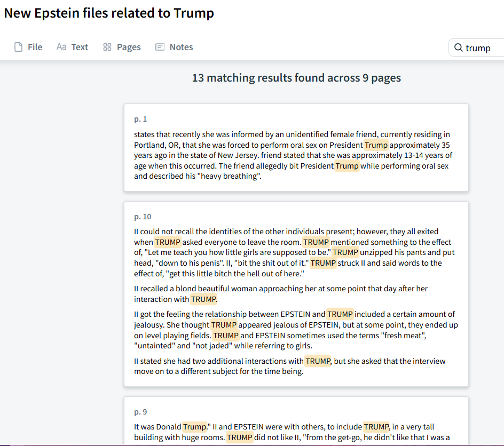Switch to the File tab label
The image size is (504, 446).
tap(35, 47)
